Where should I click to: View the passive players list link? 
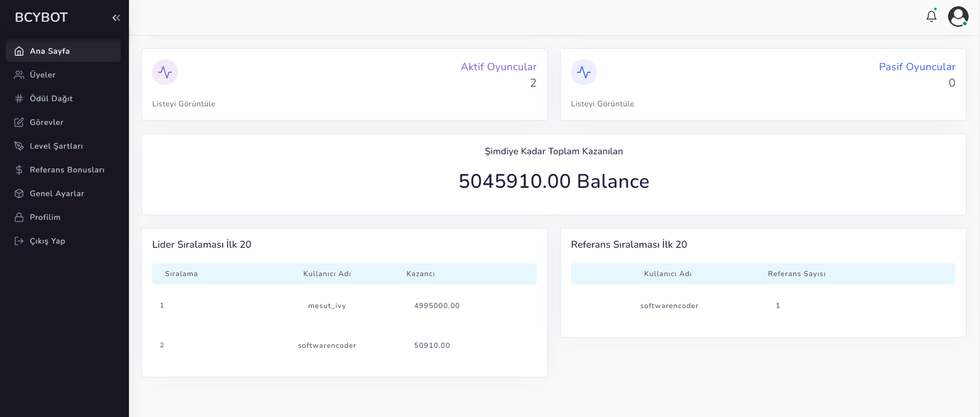coord(602,104)
